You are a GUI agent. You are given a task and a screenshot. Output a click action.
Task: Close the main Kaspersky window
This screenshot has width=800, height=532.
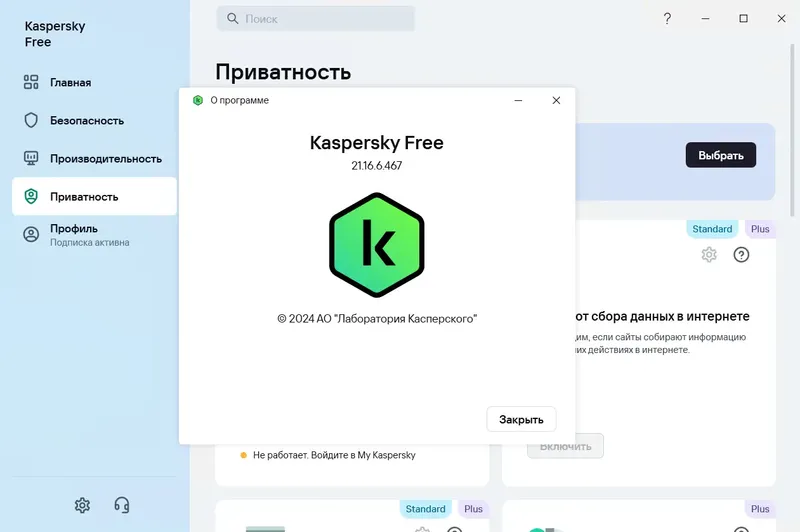[781, 18]
